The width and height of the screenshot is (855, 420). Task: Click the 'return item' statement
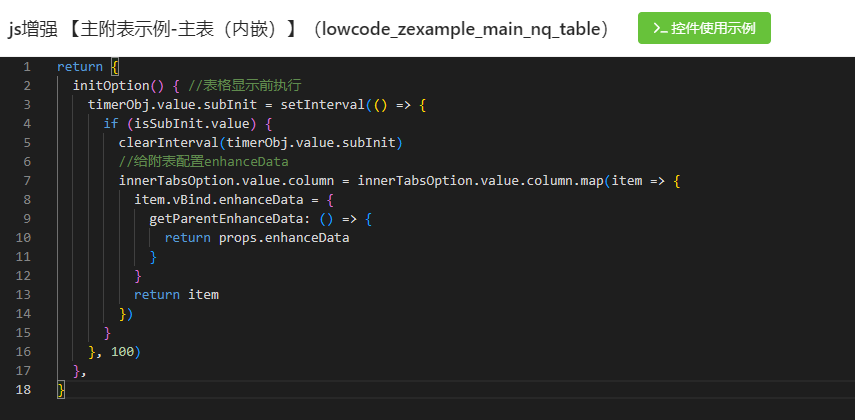click(176, 295)
